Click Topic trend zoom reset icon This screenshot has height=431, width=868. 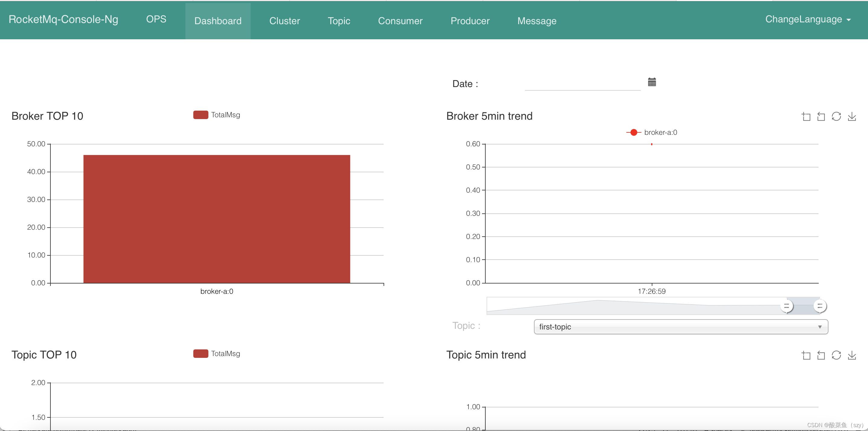click(821, 355)
